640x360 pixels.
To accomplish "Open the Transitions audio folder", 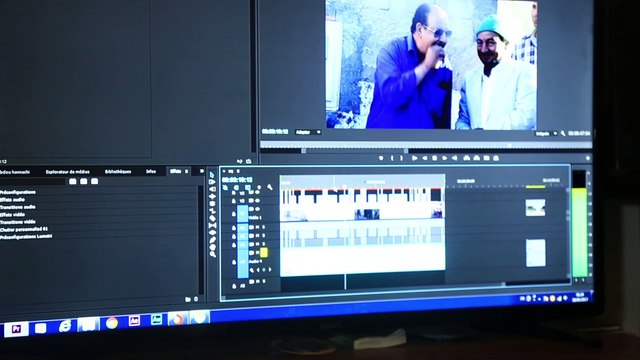I will [x=18, y=207].
